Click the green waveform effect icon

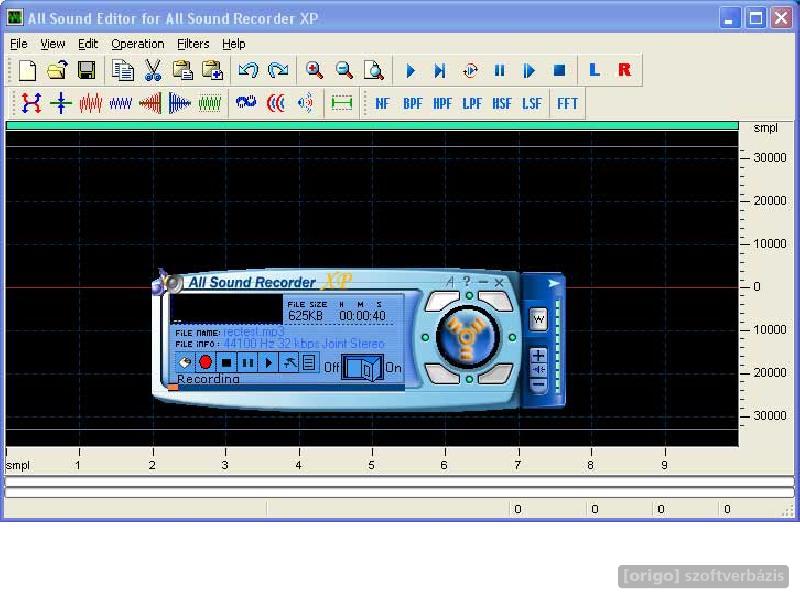tap(210, 103)
